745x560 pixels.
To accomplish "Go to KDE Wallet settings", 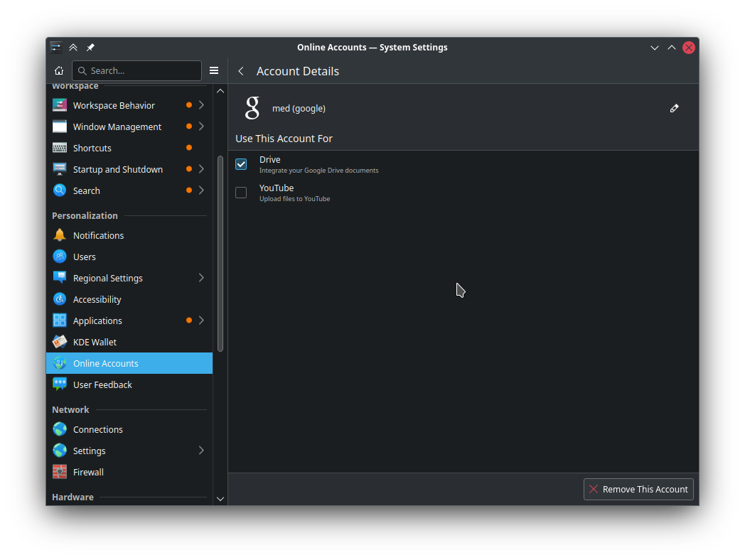I will pyautogui.click(x=129, y=342).
